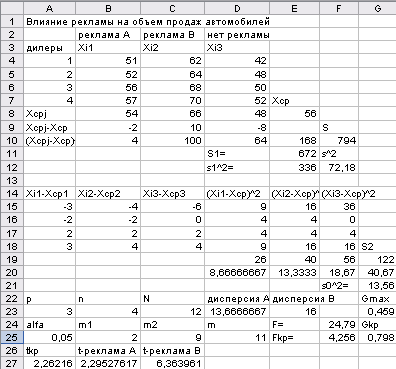Select column F header
The image size is (396, 369).
tap(339, 8)
